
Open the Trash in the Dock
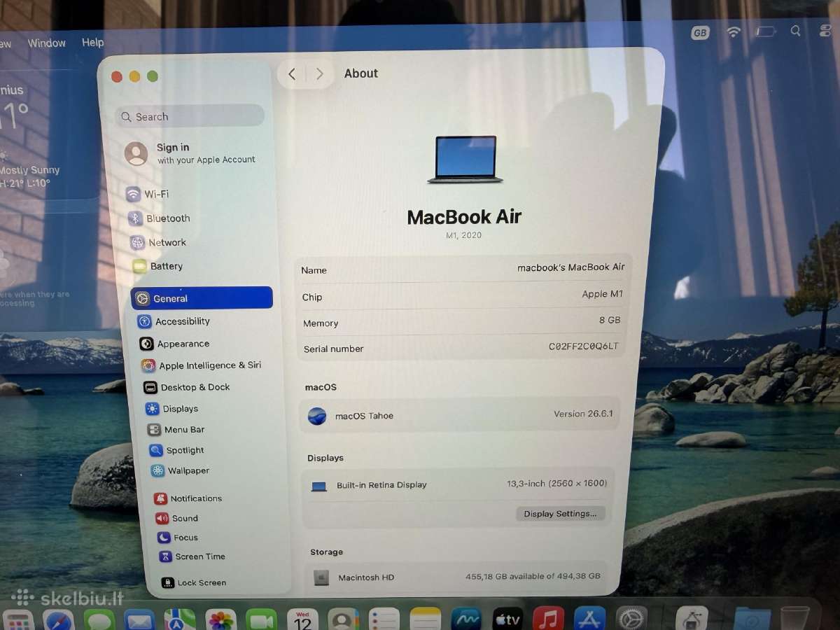[794, 618]
